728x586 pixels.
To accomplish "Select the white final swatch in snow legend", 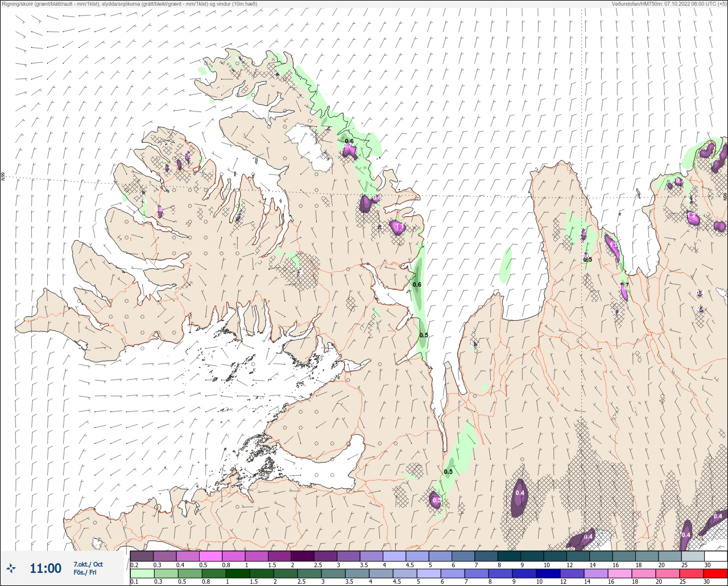I will 716,556.
